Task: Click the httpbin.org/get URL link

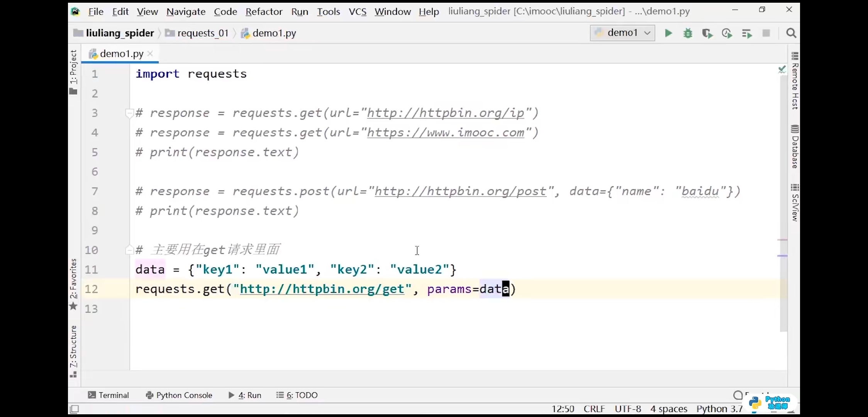Action: 322,289
